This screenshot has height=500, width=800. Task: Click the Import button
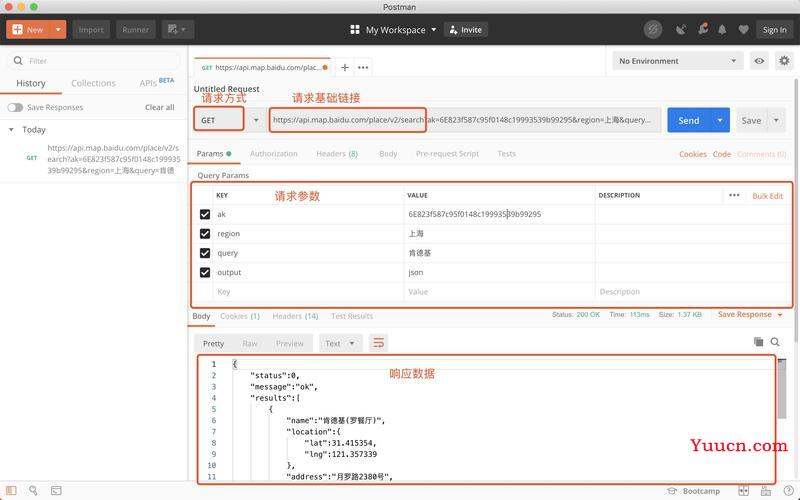[91, 30]
